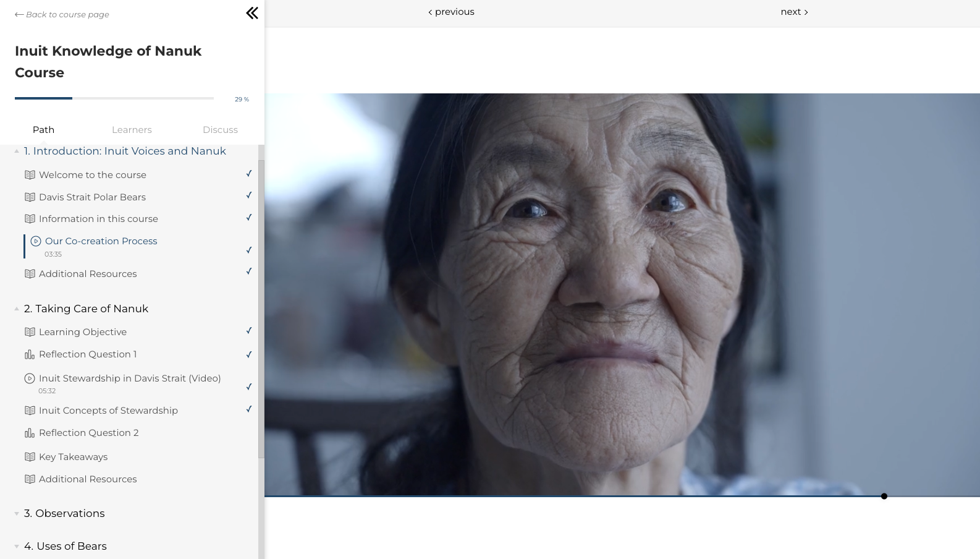Click the 05:32 duration label
The width and height of the screenshot is (980, 559).
click(47, 391)
